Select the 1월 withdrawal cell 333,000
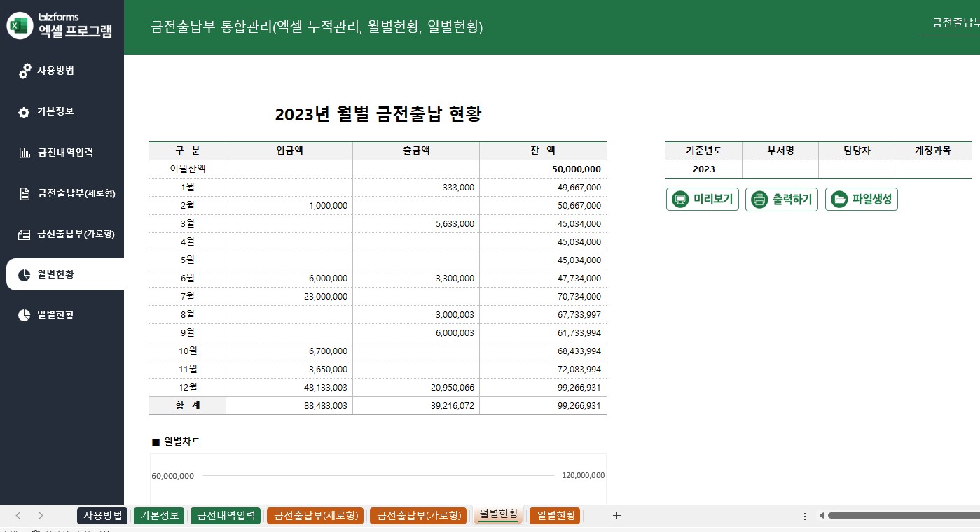Viewport: 980px width, 532px height. [x=416, y=188]
